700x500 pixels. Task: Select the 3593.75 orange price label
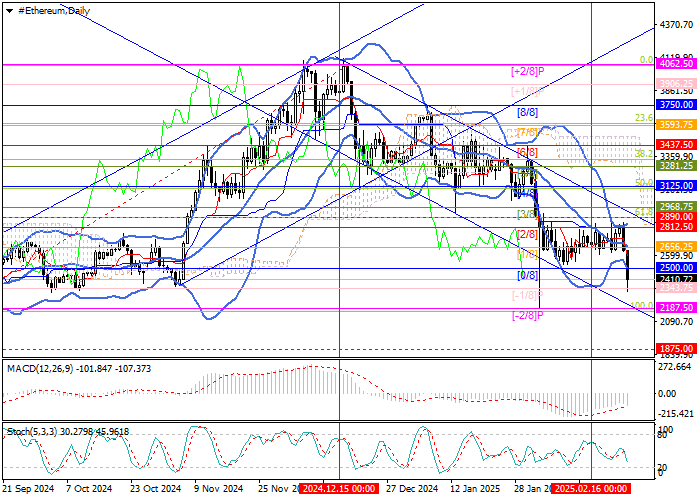[x=677, y=124]
